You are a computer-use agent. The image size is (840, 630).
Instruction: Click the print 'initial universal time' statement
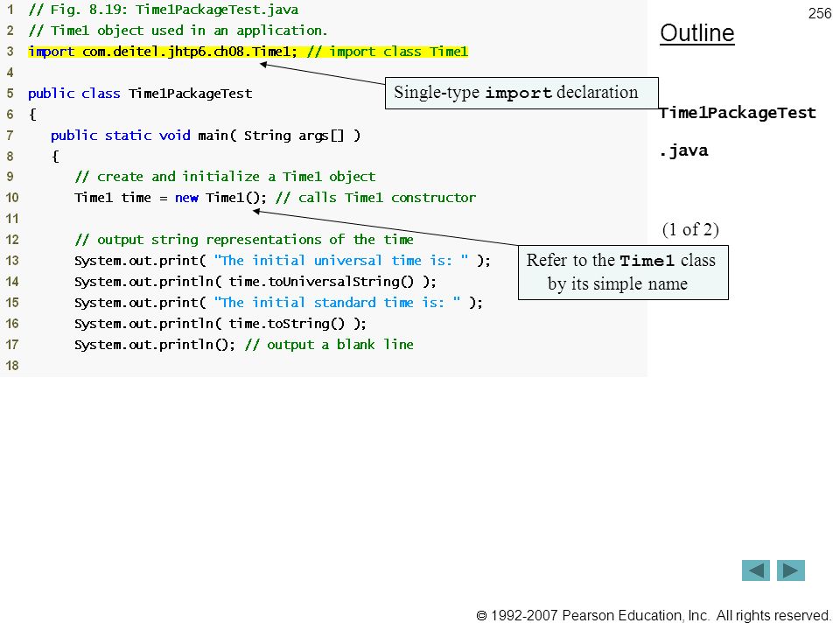283,261
